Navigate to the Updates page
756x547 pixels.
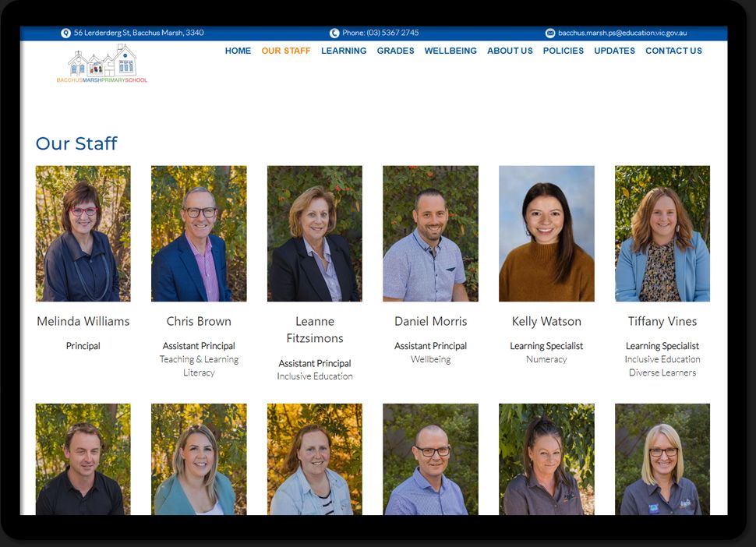coord(614,51)
